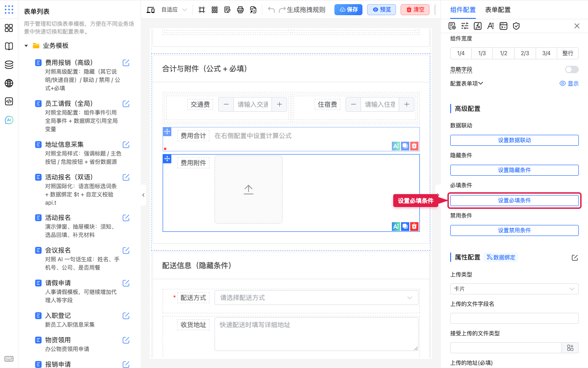
Task: Select width 3/4
Action: click(x=546, y=53)
